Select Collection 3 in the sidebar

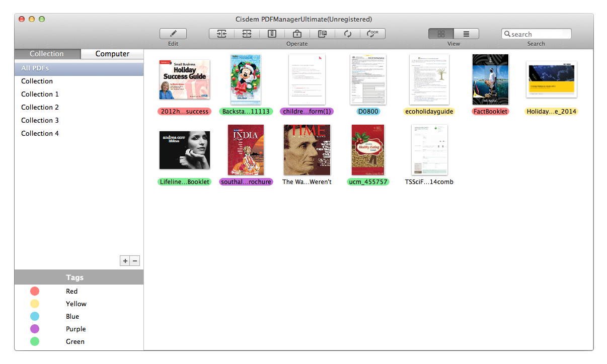click(40, 120)
